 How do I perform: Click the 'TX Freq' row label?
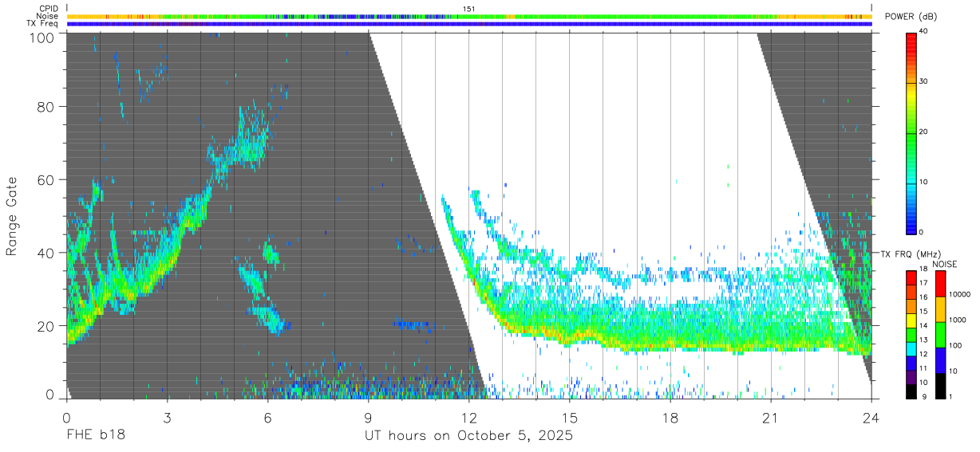43,24
